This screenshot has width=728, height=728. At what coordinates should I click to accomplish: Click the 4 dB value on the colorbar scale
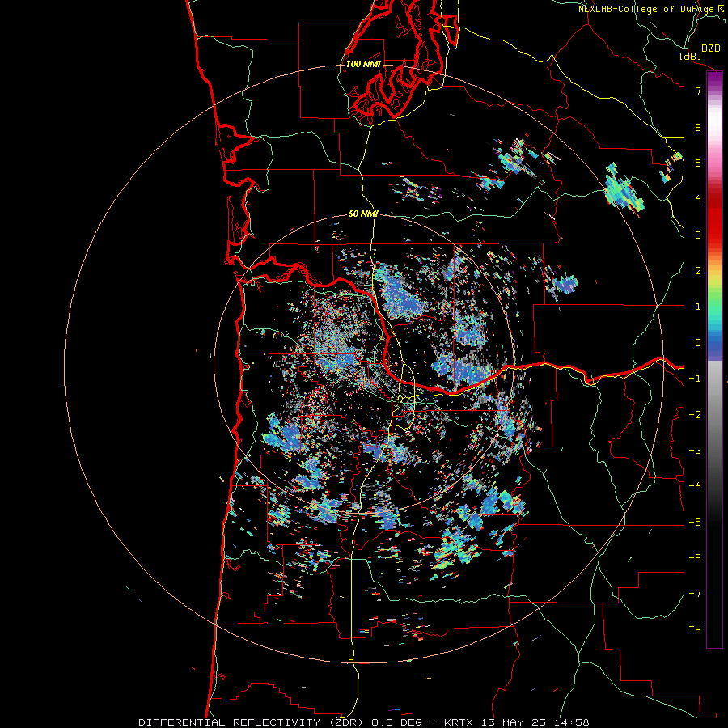698,199
